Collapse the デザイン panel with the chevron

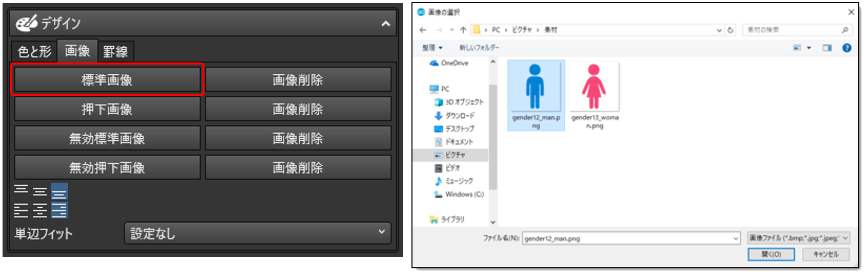click(385, 24)
